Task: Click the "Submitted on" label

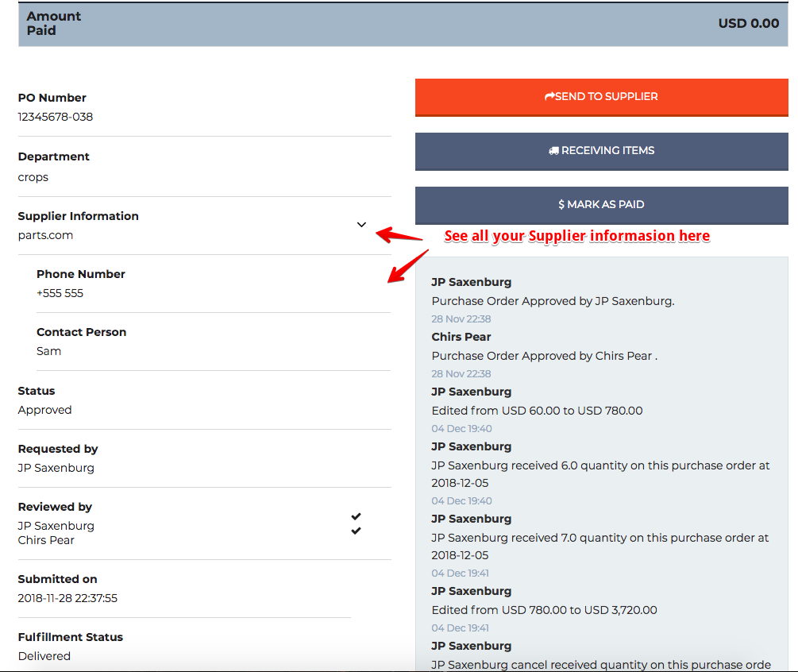Action: click(57, 579)
